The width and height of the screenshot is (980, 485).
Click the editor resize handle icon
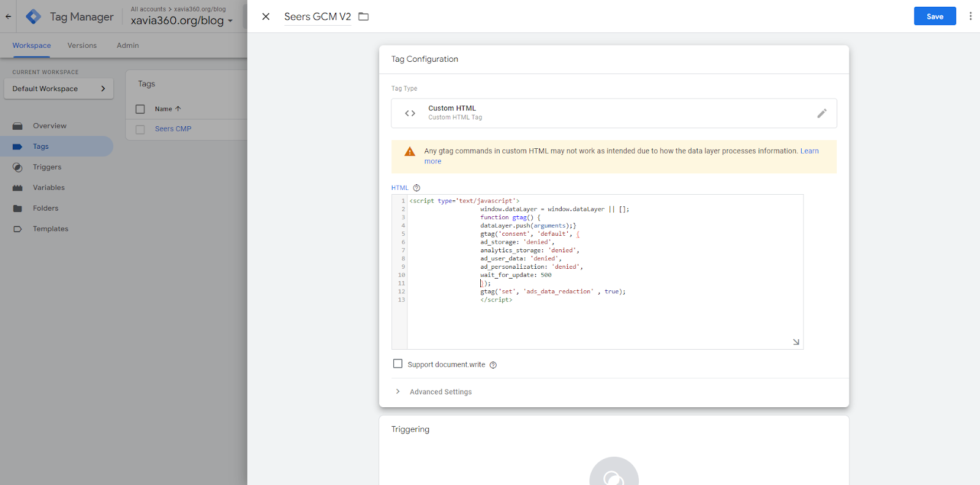(x=796, y=342)
